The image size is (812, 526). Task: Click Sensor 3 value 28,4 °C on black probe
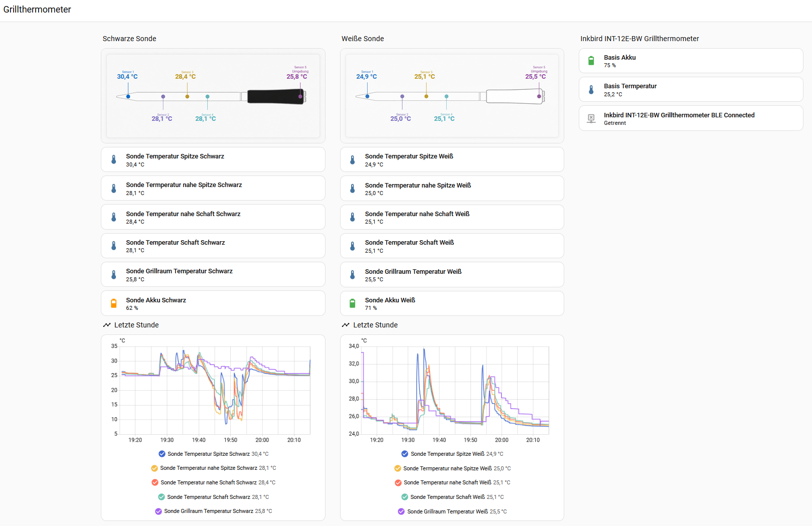click(185, 77)
